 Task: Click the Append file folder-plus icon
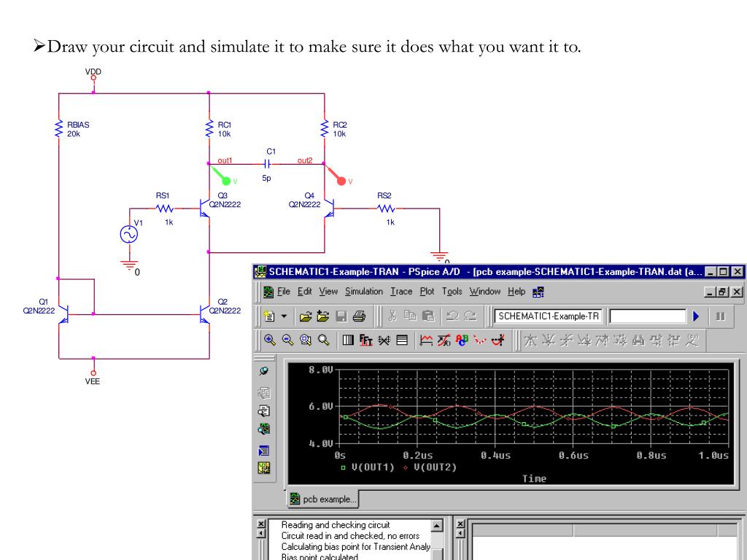[x=322, y=316]
